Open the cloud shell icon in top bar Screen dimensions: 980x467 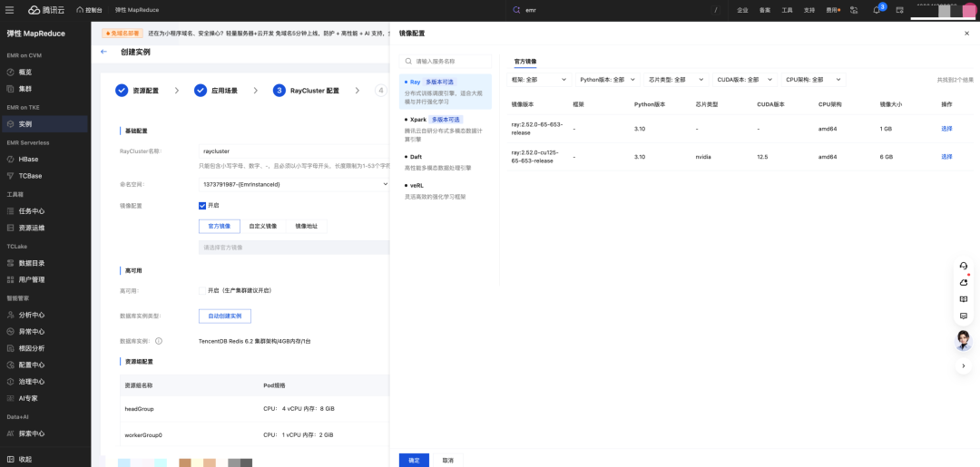(899, 10)
